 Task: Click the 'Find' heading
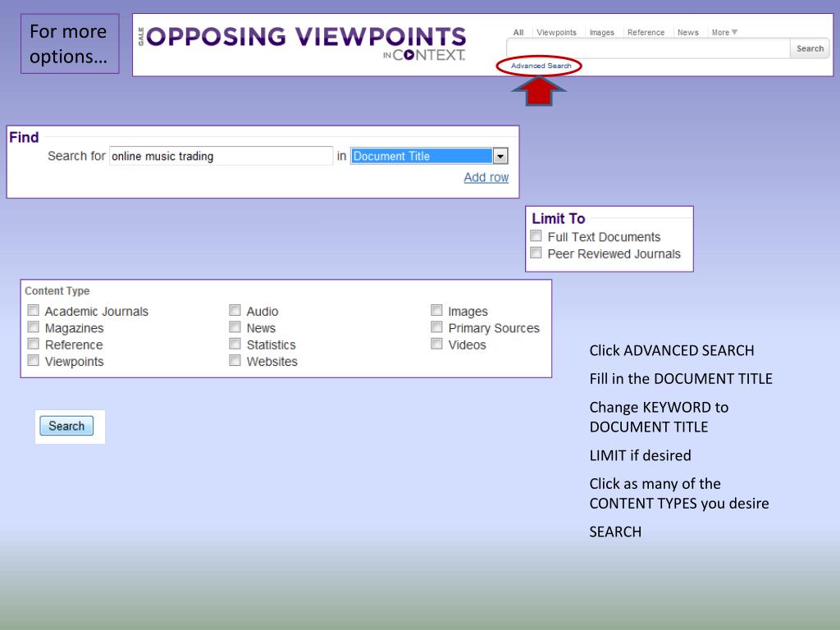coord(24,137)
